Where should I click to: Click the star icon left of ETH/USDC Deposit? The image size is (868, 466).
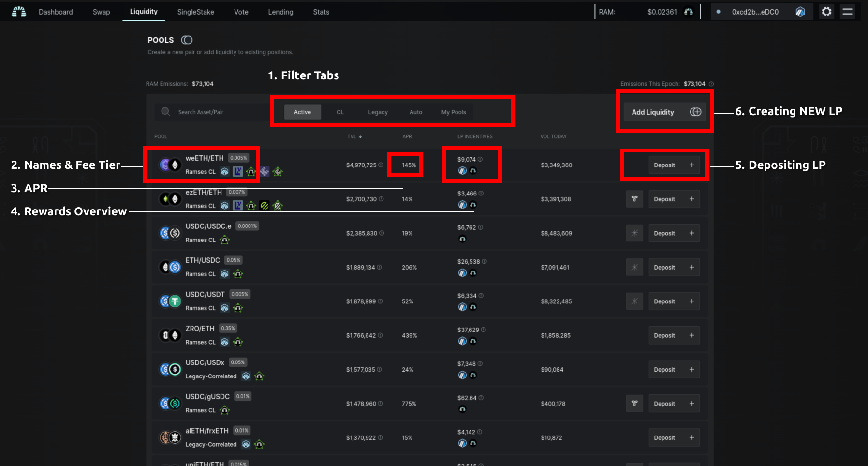634,267
